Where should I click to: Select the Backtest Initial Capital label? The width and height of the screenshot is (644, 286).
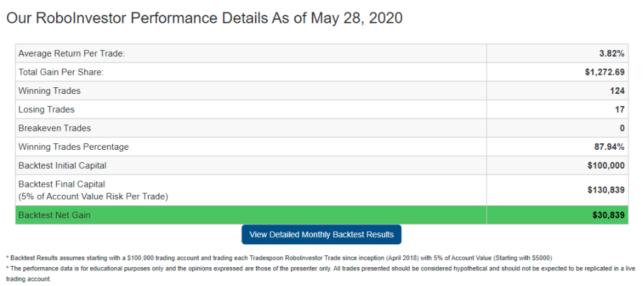63,165
